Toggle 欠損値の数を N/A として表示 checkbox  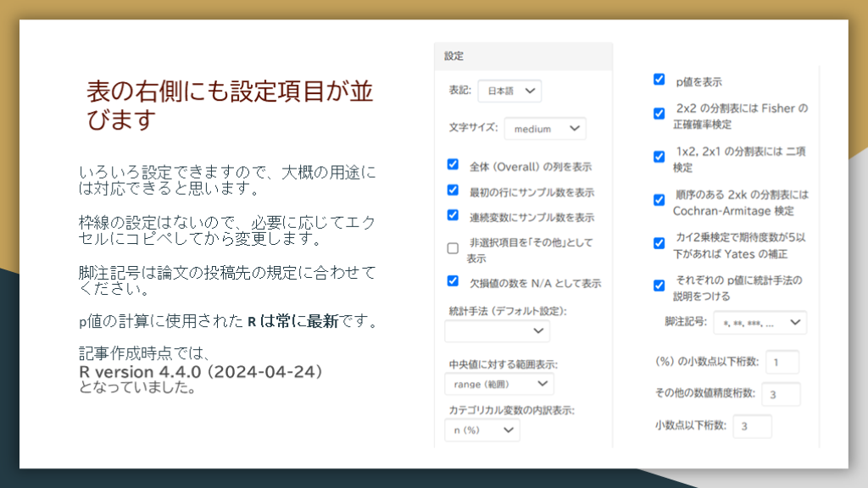453,281
